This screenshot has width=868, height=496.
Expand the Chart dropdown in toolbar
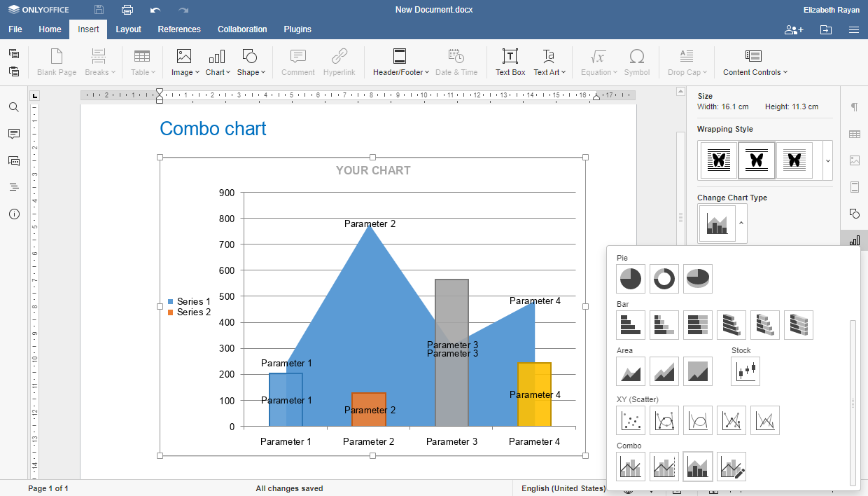tap(218, 62)
